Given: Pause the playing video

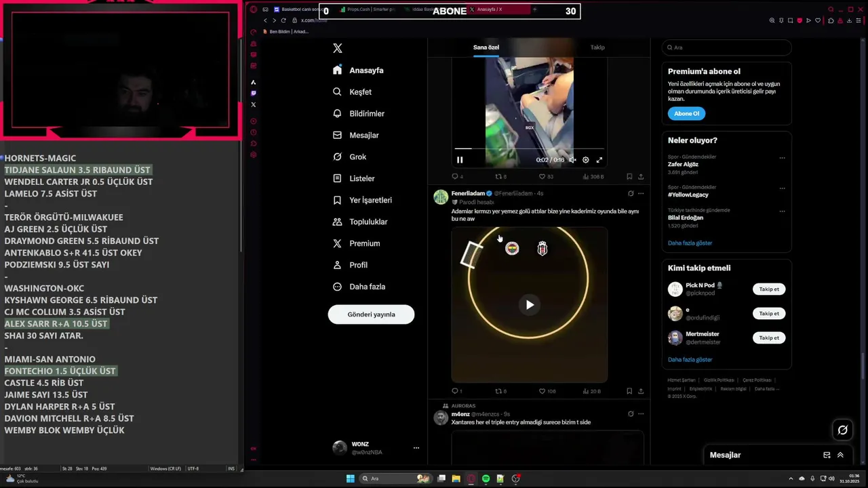Looking at the screenshot, I should (x=460, y=160).
